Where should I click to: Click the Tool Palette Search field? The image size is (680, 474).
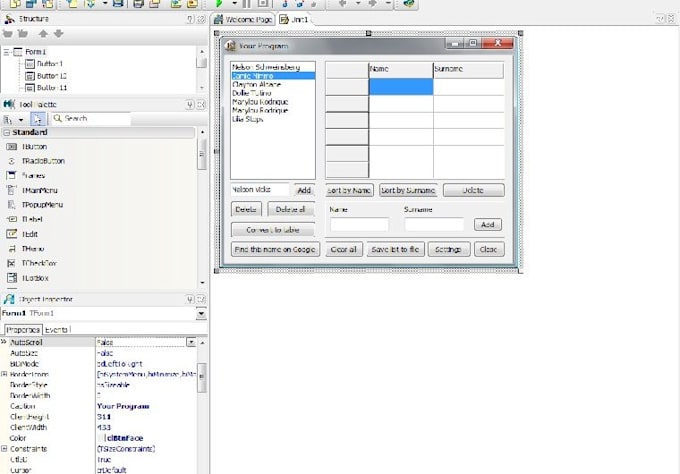click(91, 118)
